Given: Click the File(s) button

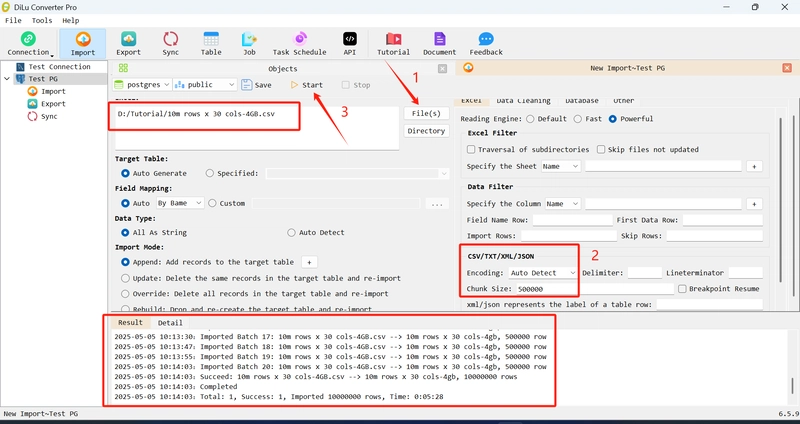Looking at the screenshot, I should click(x=426, y=113).
